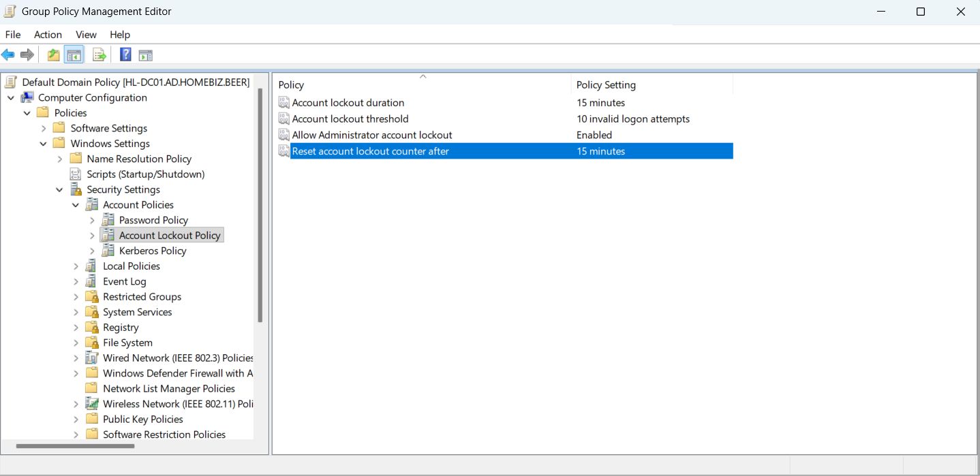This screenshot has width=980, height=476.
Task: Go back using the blue Back arrow
Action: 8,55
